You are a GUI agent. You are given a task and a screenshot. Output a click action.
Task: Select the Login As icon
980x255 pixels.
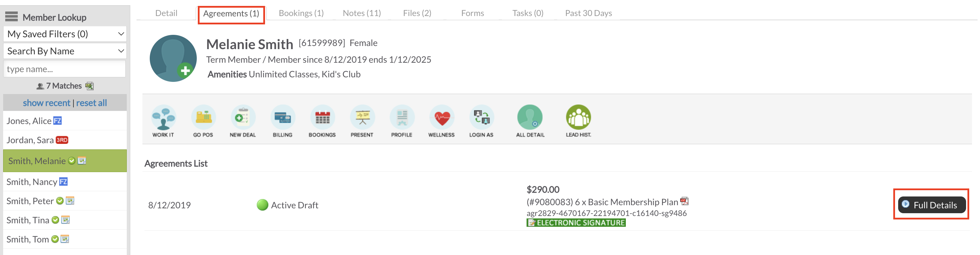(481, 118)
